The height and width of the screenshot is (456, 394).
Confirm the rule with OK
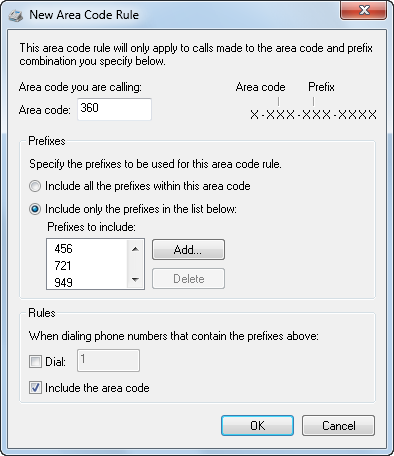coord(257,425)
